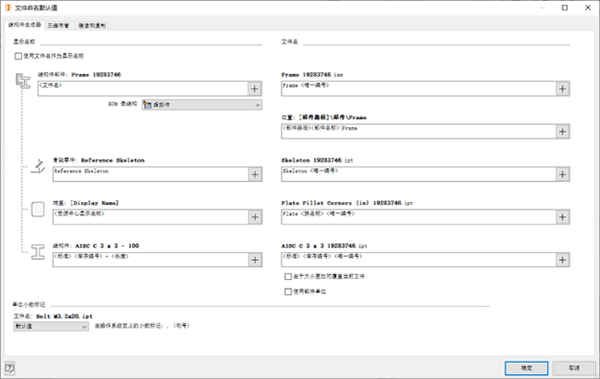Click plus button beside Skeleton file name field
The height and width of the screenshot is (379, 600).
562,175
